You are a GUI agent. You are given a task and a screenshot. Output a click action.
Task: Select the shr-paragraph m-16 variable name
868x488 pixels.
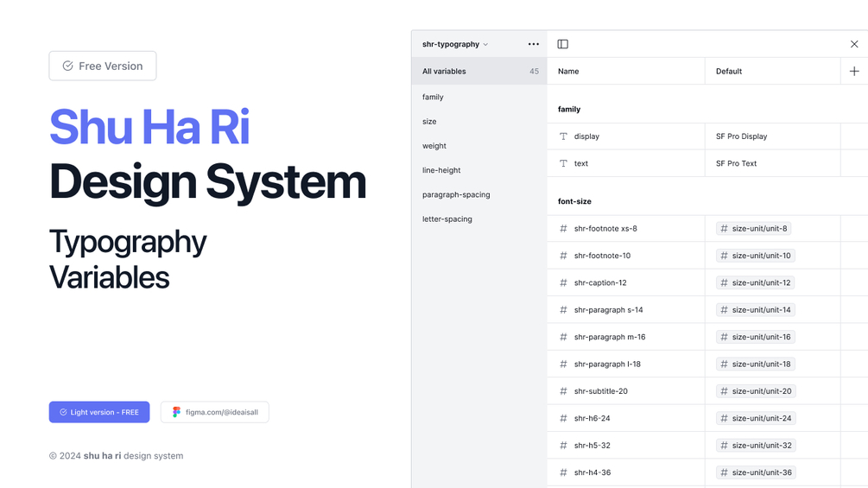click(x=610, y=337)
